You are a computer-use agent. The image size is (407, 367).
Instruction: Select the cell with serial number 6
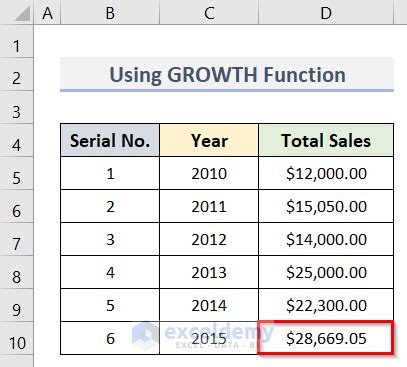click(x=110, y=338)
